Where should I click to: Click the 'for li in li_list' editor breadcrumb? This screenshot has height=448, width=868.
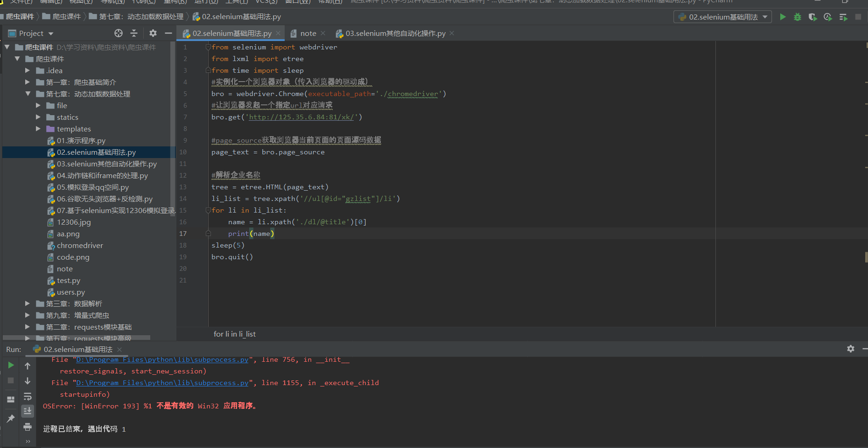pyautogui.click(x=234, y=334)
